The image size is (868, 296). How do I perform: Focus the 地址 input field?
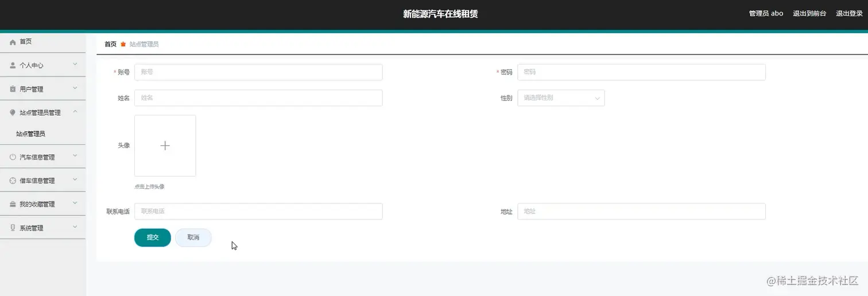(641, 212)
